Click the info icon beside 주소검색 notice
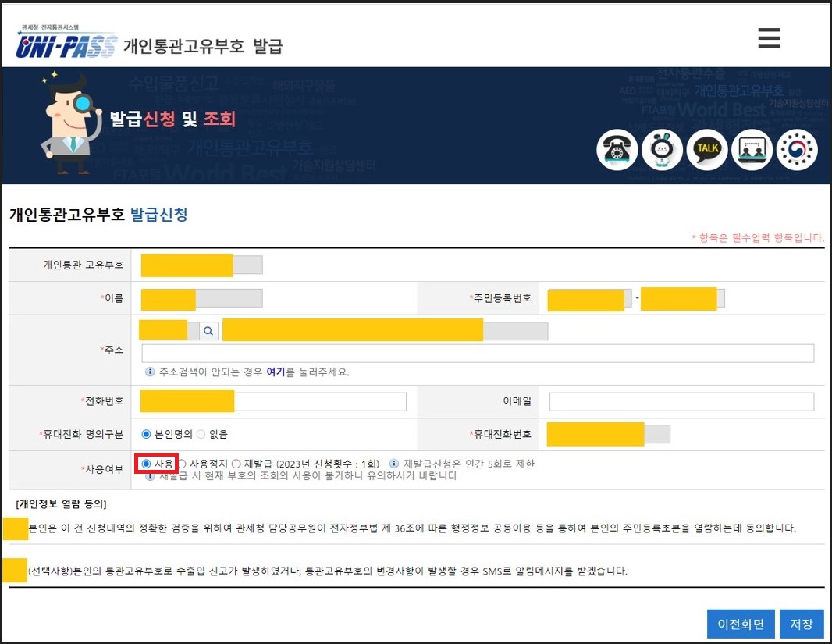Viewport: 832px width, 644px height. (x=150, y=372)
